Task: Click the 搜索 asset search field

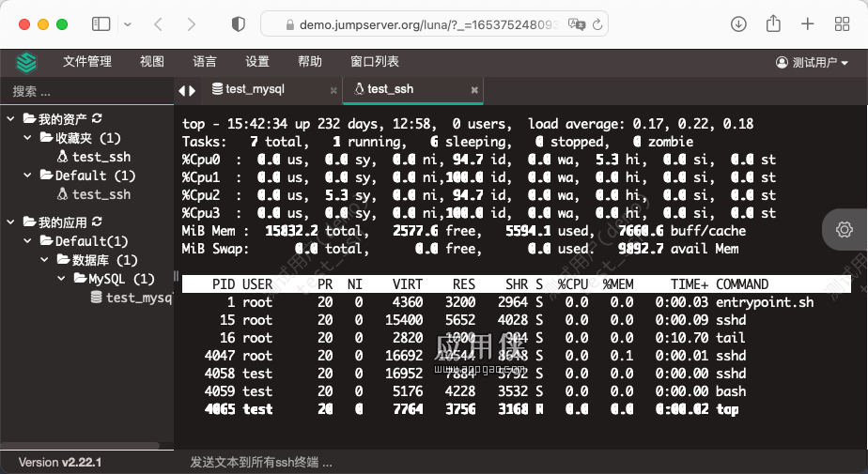Action: click(x=87, y=91)
